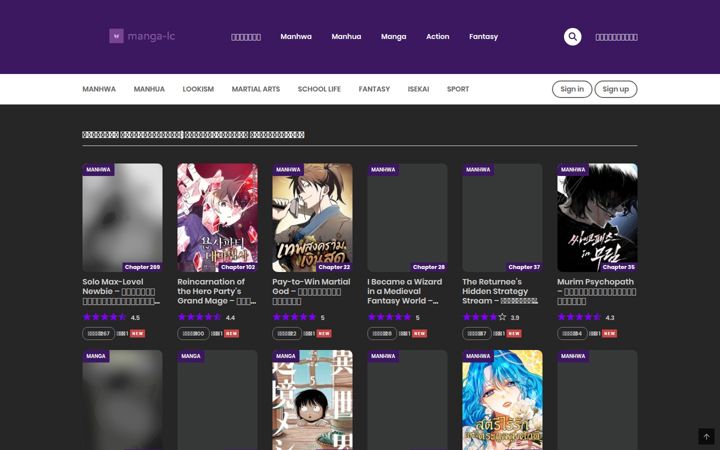The width and height of the screenshot is (720, 450).
Task: Click the Chapter 35 badge
Action: [619, 267]
